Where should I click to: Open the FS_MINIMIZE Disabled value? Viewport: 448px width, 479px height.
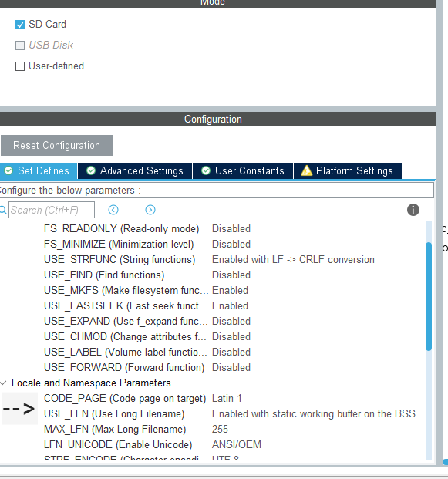(x=231, y=245)
